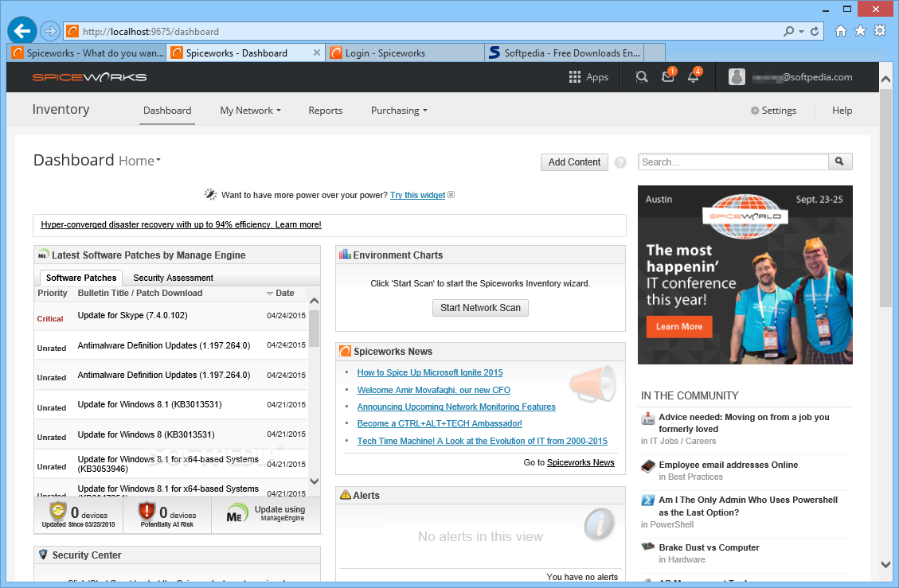899x588 pixels.
Task: Click the browser address bar URL
Action: 150,32
